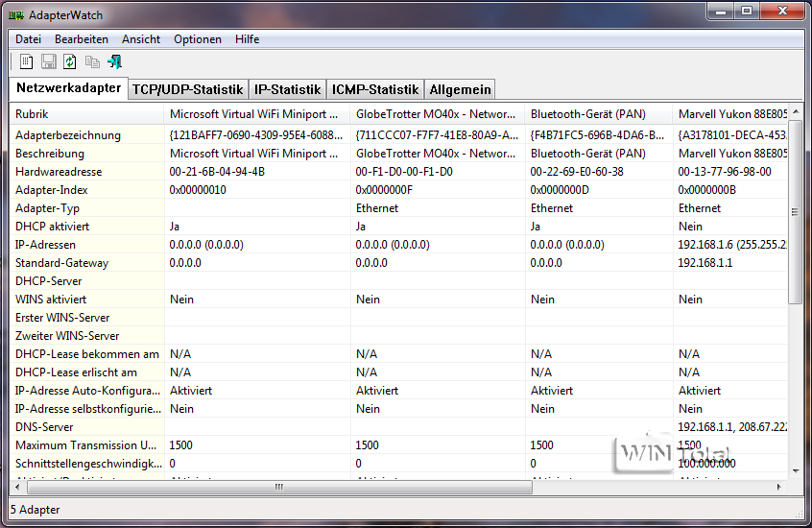Open the Hilfe menu
812x528 pixels.
pyautogui.click(x=247, y=39)
